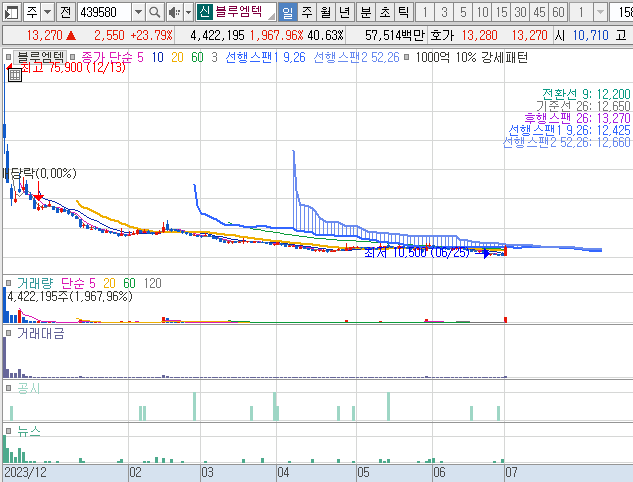Open the data table grid icon
This screenshot has height=482, width=633.
point(15,74)
